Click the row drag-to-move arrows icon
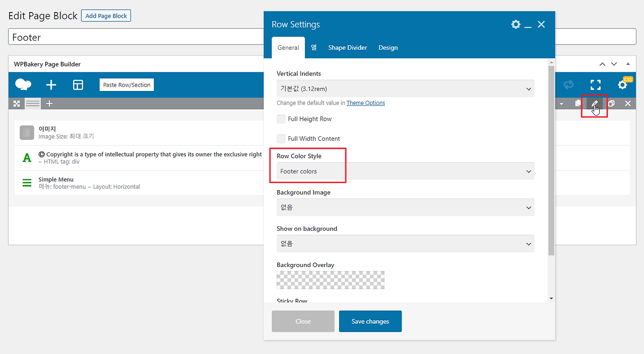The image size is (644, 354). [x=17, y=104]
